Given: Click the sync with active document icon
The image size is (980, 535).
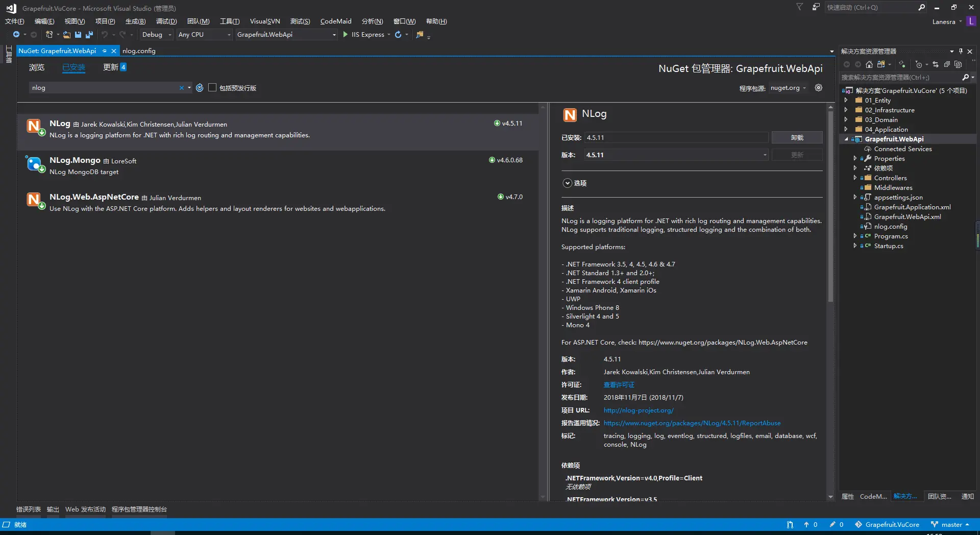Looking at the screenshot, I should pyautogui.click(x=936, y=64).
